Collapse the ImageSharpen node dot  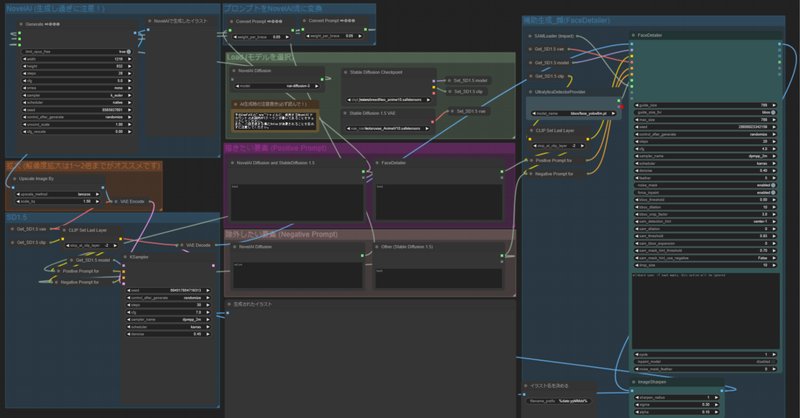point(633,382)
